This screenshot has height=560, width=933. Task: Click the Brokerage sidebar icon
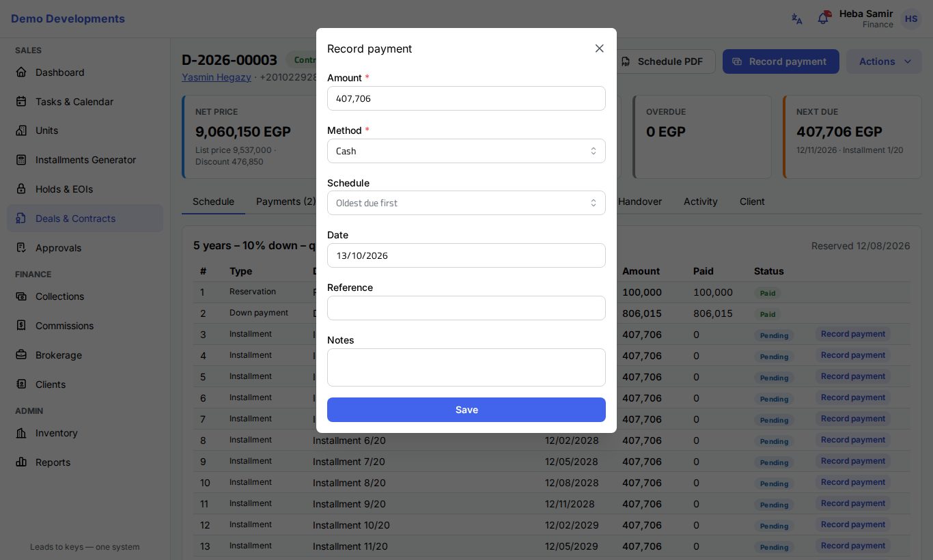point(21,355)
